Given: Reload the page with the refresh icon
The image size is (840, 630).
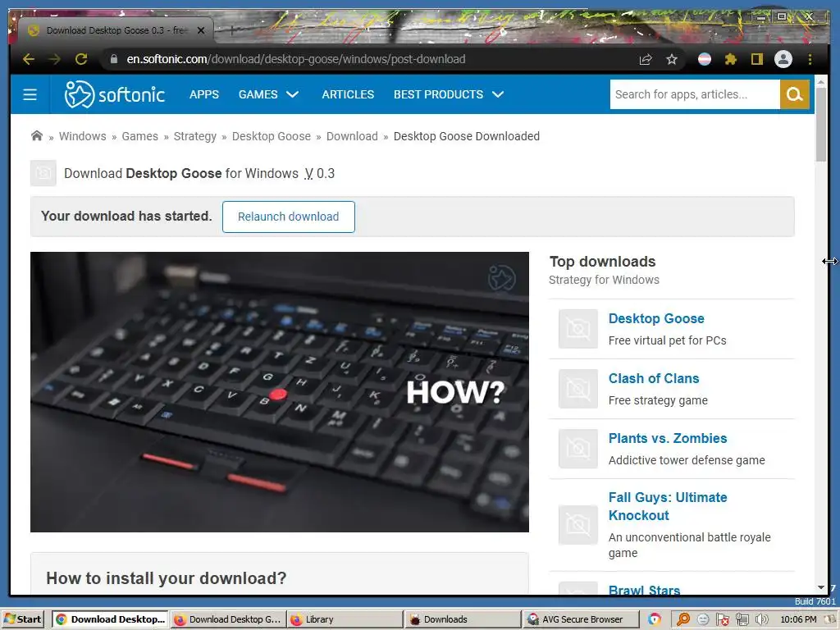Looking at the screenshot, I should [x=81, y=59].
